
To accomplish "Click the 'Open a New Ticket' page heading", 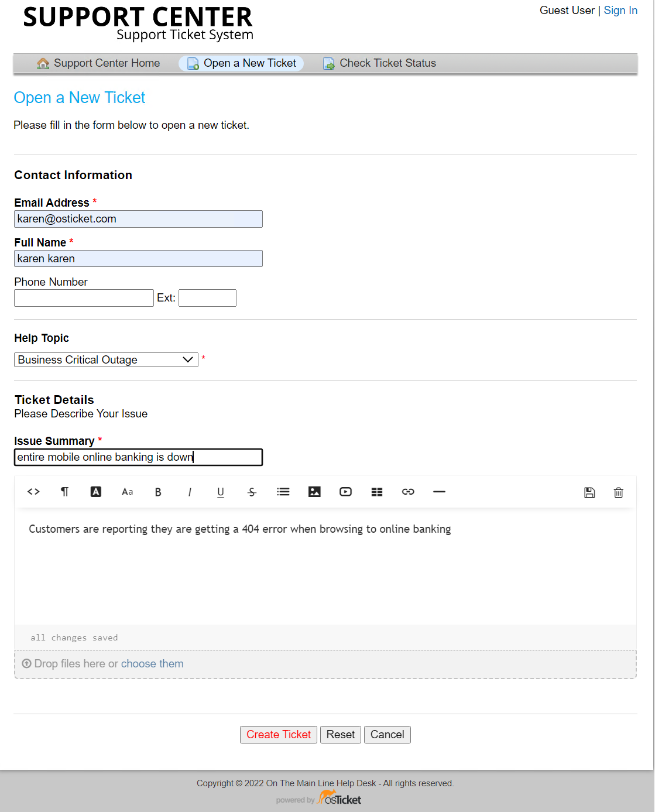I will click(80, 98).
